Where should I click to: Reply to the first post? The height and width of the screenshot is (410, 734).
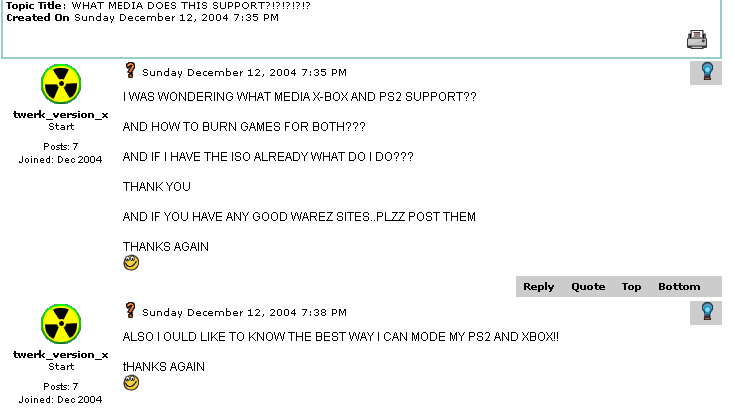(x=538, y=286)
